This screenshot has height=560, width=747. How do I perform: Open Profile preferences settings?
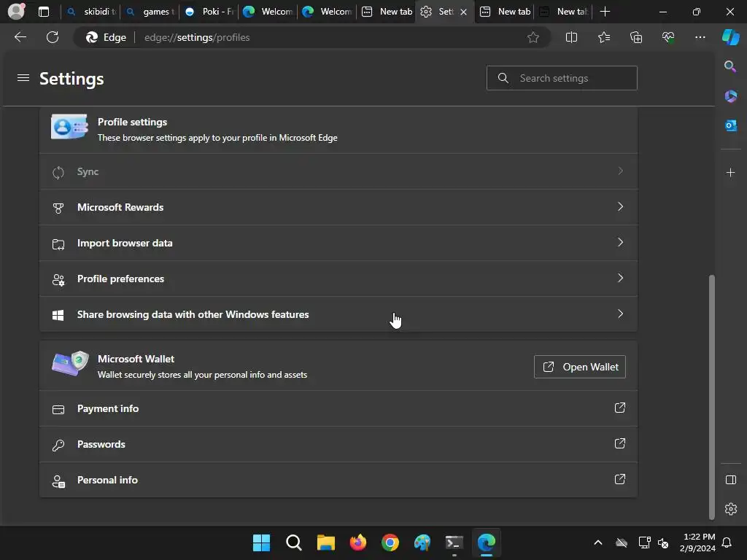(x=338, y=279)
